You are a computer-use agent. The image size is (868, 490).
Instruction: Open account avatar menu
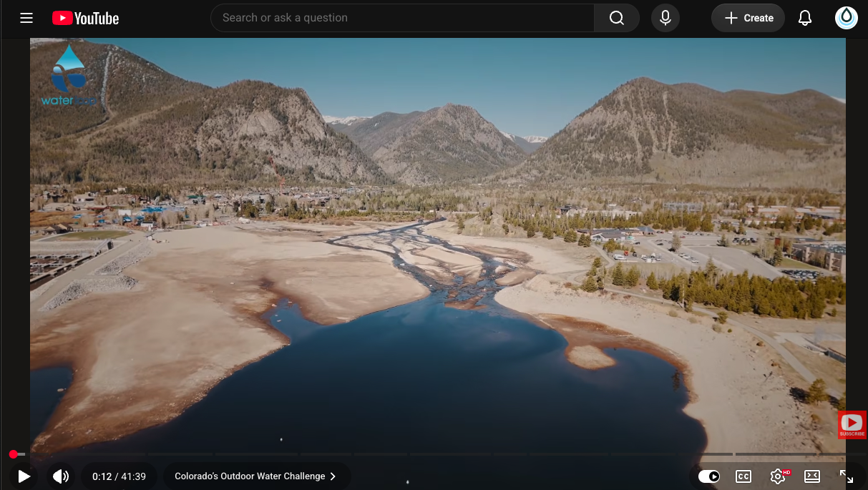pos(847,18)
